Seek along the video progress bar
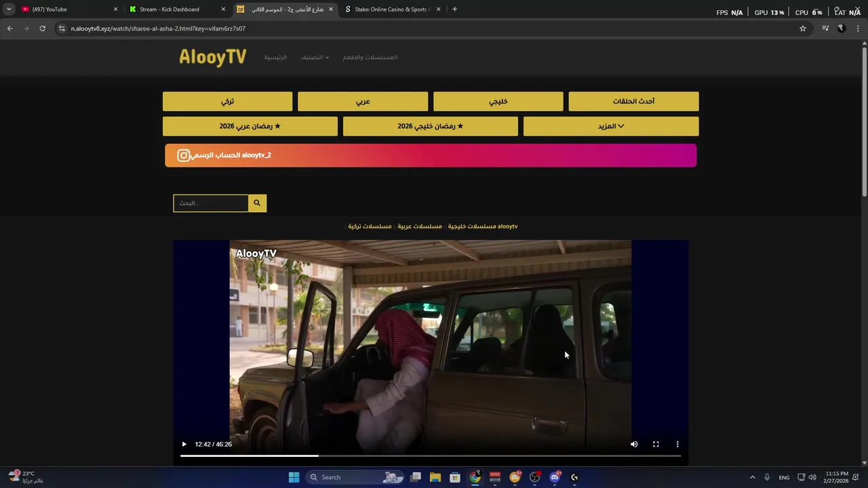 [x=431, y=456]
